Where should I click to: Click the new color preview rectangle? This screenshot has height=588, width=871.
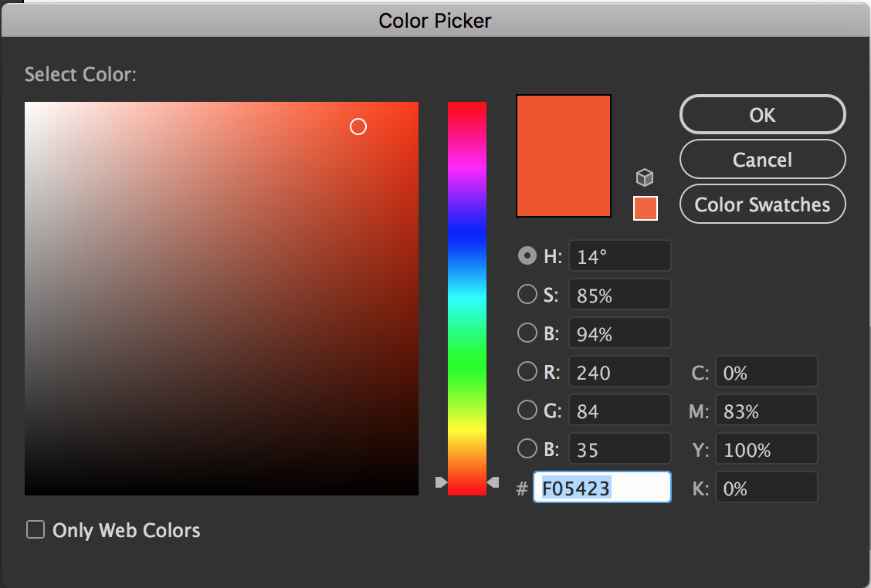(x=563, y=155)
